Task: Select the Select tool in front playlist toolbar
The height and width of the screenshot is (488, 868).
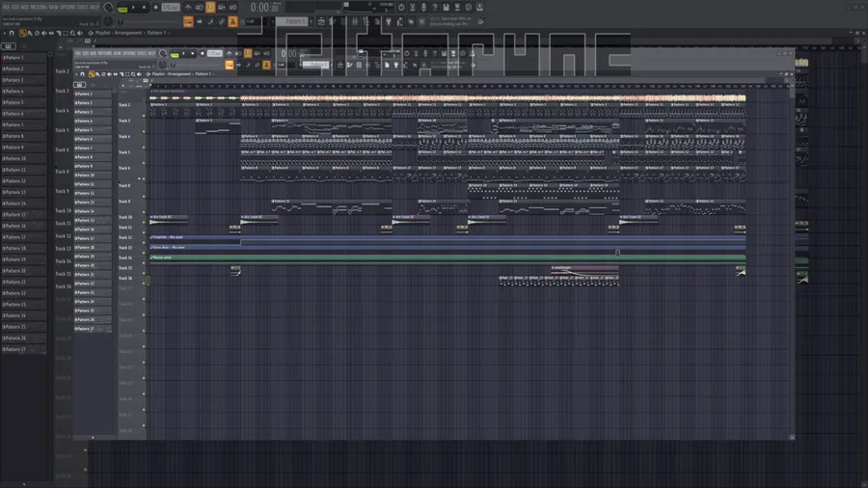Action: click(127, 74)
